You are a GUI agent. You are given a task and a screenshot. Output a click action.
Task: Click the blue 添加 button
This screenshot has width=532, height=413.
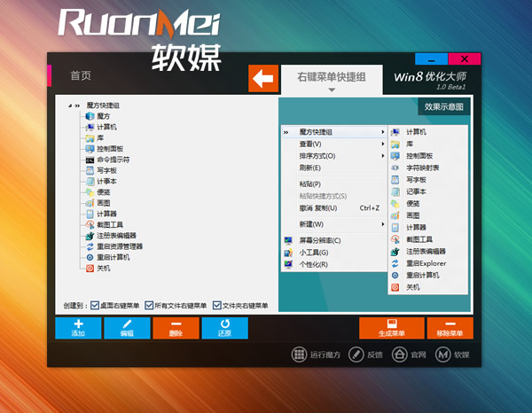[x=78, y=328]
